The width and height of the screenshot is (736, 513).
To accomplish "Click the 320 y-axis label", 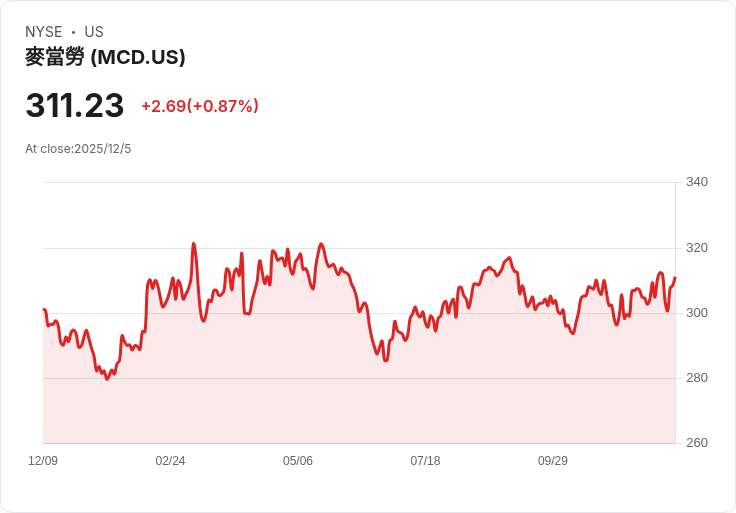I will (x=697, y=248).
